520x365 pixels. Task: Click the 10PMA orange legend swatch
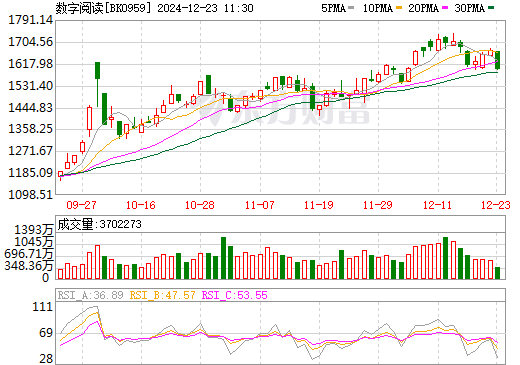(399, 8)
